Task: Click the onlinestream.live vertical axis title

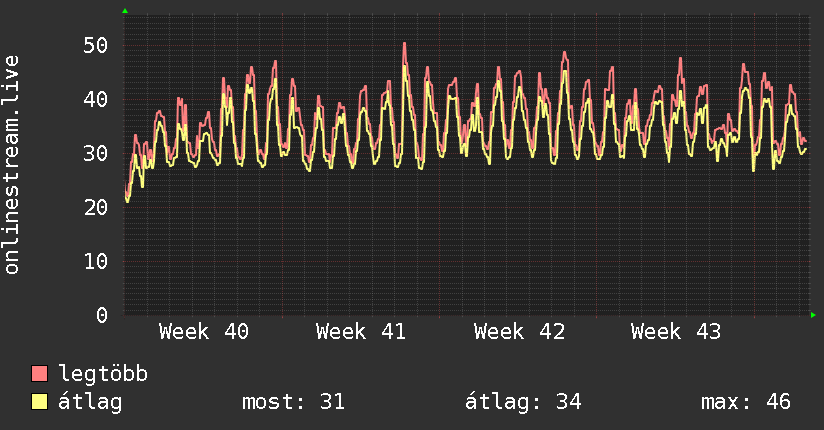Action: point(12,165)
